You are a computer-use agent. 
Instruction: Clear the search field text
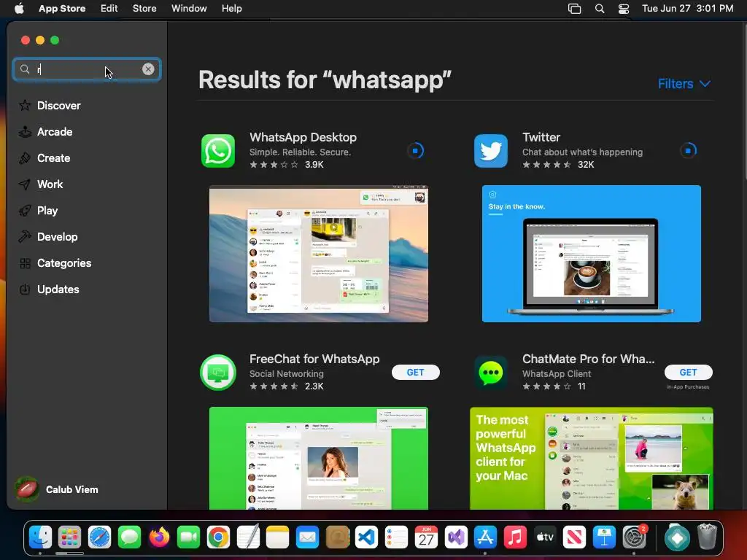point(148,69)
